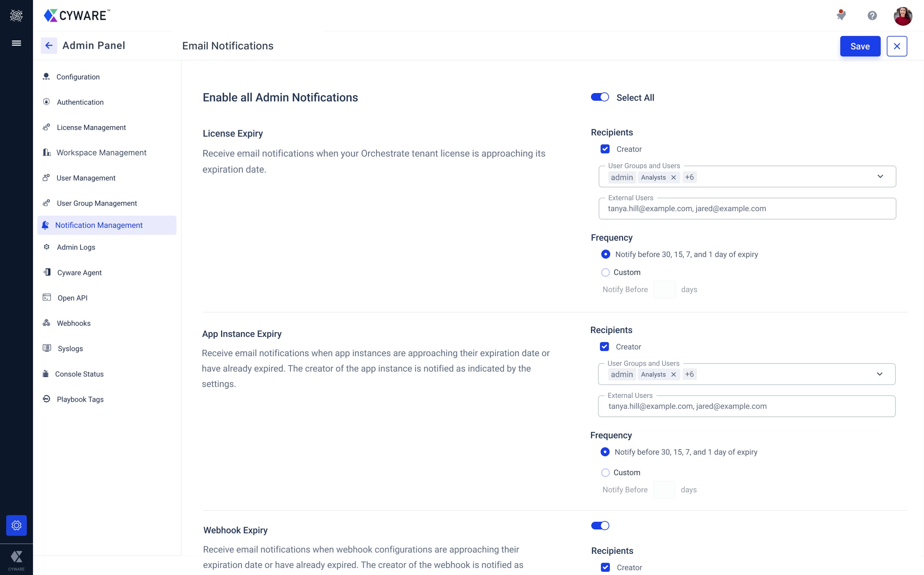Screen dimensions: 924x575
Task: Click the back arrow to Admin Panel
Action: 48,45
